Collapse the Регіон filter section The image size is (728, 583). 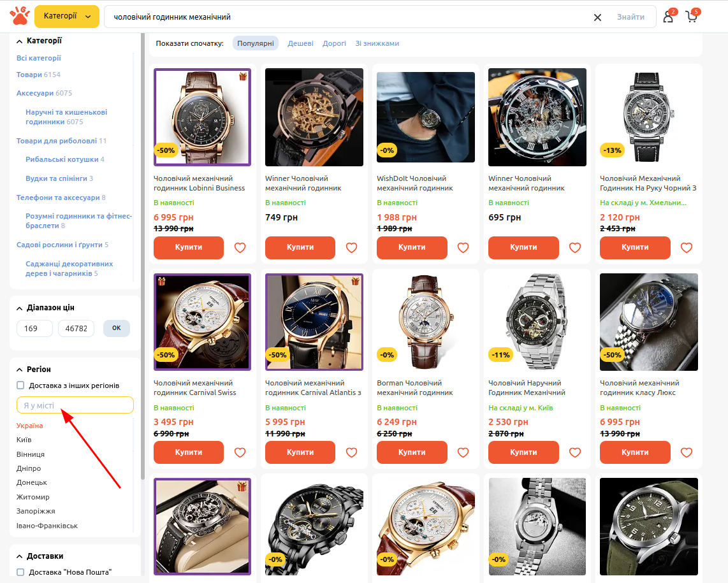pyautogui.click(x=19, y=370)
